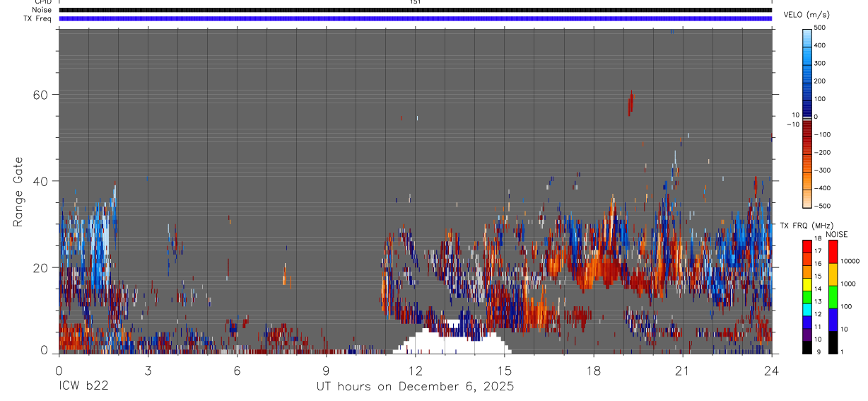Image resolution: width=868 pixels, height=401 pixels.
Task: Click the "-10" velocity threshold label
Action: click(792, 124)
